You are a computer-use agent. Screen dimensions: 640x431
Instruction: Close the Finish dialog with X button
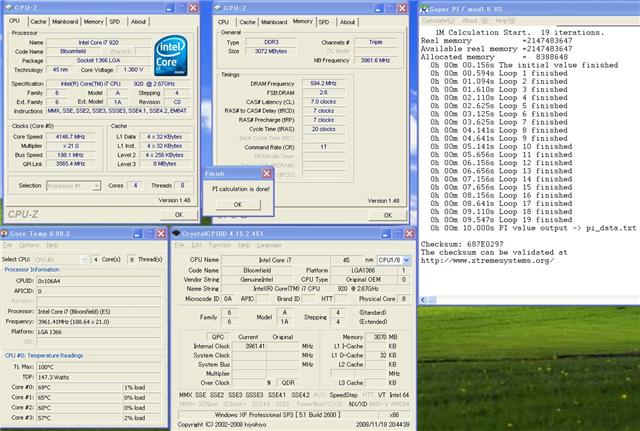[x=267, y=173]
